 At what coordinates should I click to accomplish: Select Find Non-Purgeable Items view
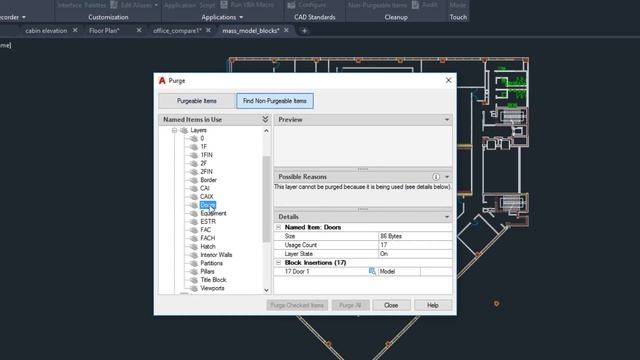[275, 101]
